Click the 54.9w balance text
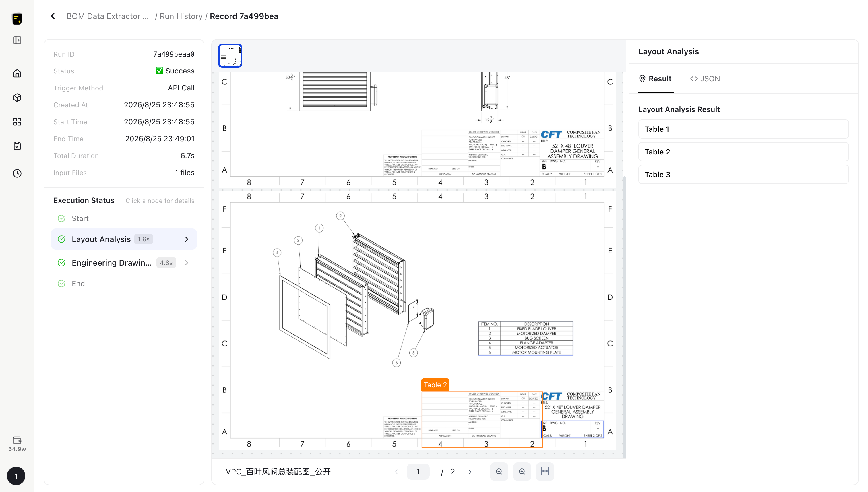This screenshot has width=868, height=492. click(17, 449)
